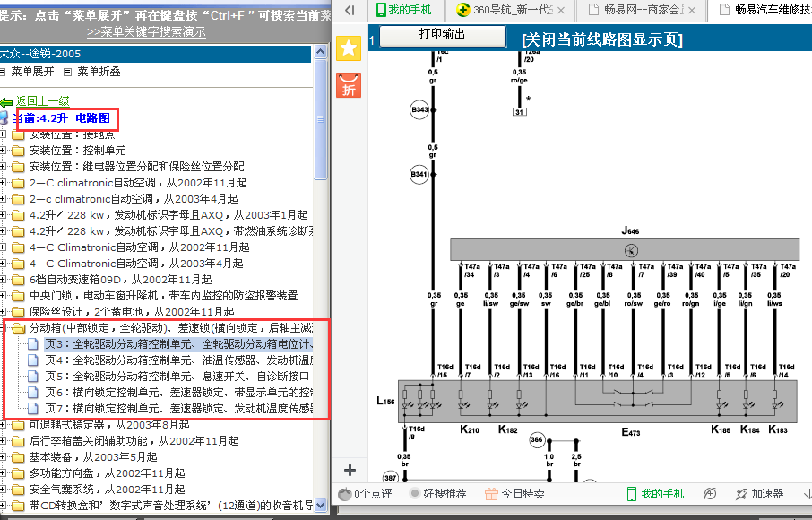The width and height of the screenshot is (812, 520).
Task: Open 页7 发动机温度传感器 page
Action: click(x=178, y=408)
